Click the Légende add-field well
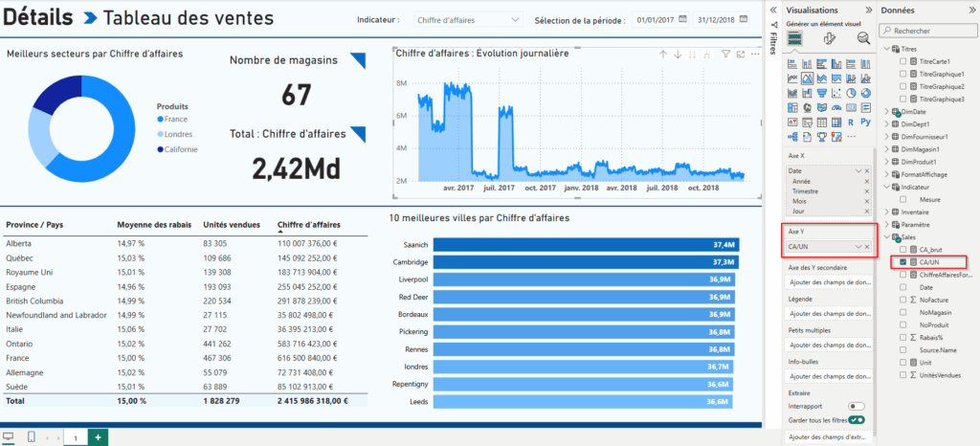 (x=828, y=313)
